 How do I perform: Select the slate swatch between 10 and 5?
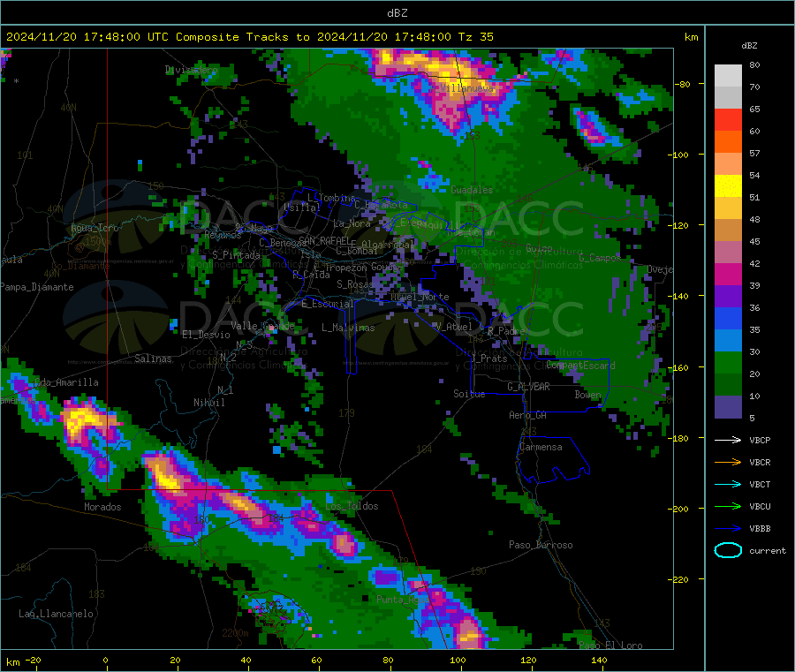point(728,407)
